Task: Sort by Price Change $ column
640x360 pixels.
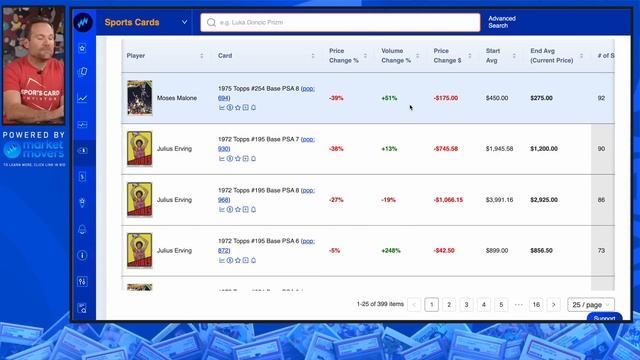Action: click(470, 56)
